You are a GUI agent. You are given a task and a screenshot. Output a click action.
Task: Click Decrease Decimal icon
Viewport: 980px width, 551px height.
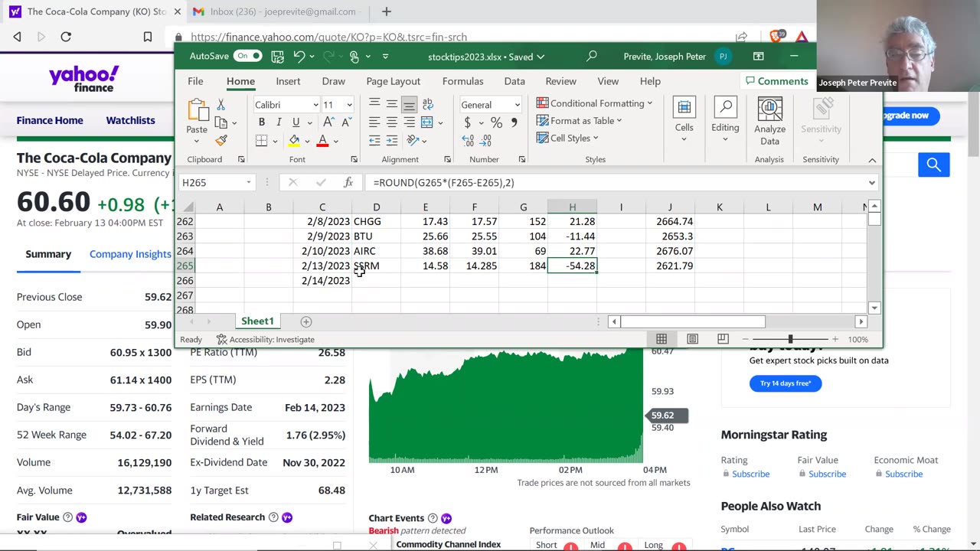click(487, 141)
